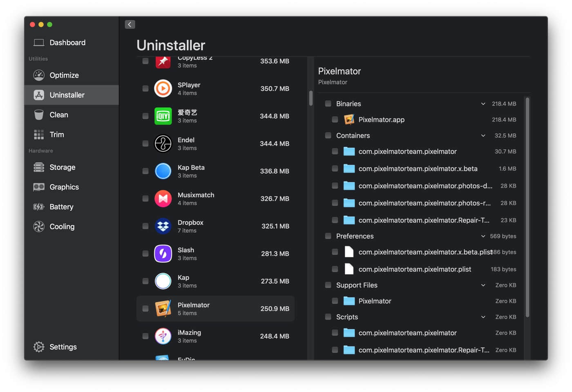Click the Dashboard monitor icon

39,42
